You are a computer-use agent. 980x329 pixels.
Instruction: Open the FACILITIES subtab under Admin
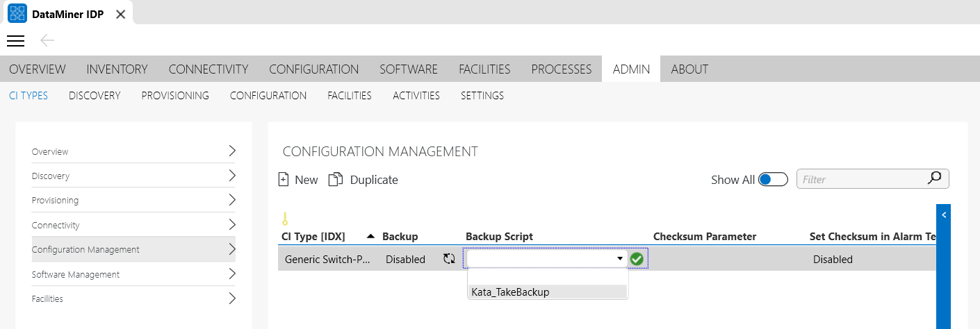[x=350, y=96]
